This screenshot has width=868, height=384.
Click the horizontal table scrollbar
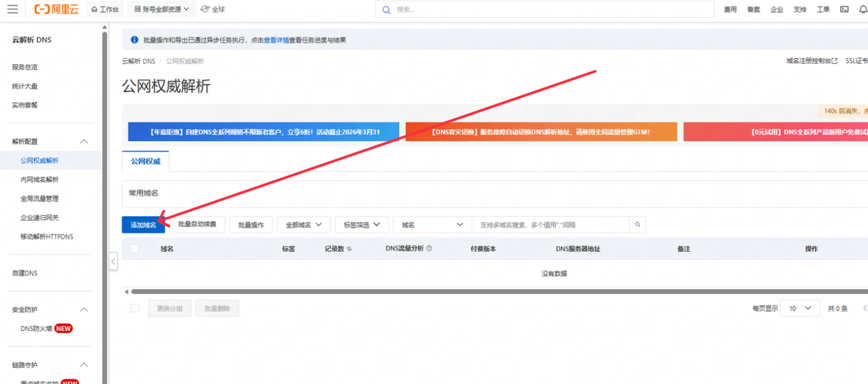coord(458,291)
